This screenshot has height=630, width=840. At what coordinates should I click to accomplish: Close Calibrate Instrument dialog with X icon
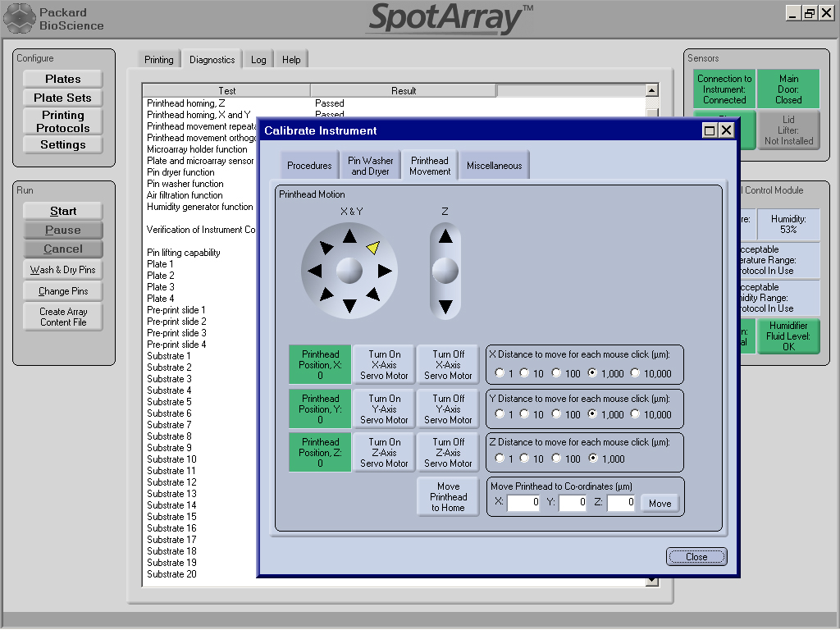click(x=727, y=130)
